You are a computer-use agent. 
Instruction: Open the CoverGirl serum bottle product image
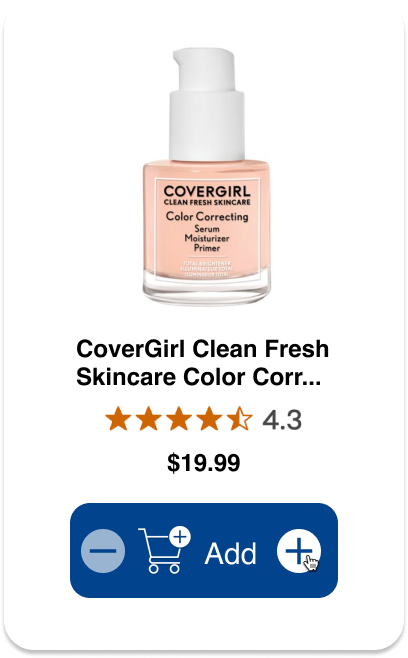pyautogui.click(x=207, y=177)
